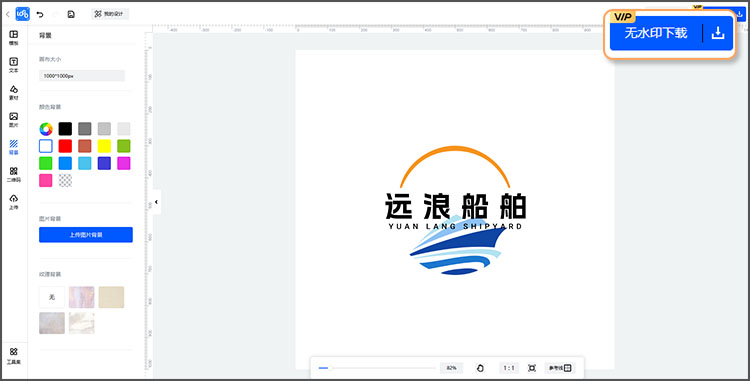Choose the black background swatch
Viewport: 750px width, 381px height.
click(x=66, y=129)
